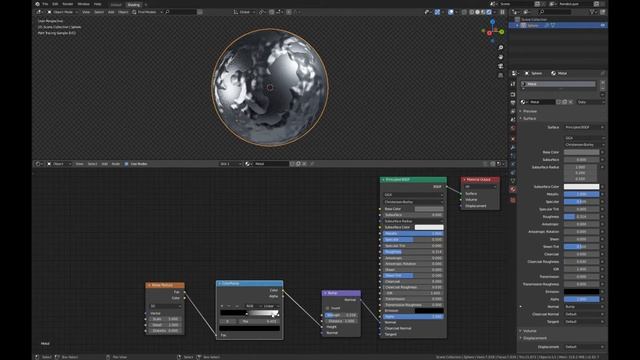Click the Blender logo icon in the top bar
Viewport: 640px width, 360px height.
[38, 4]
